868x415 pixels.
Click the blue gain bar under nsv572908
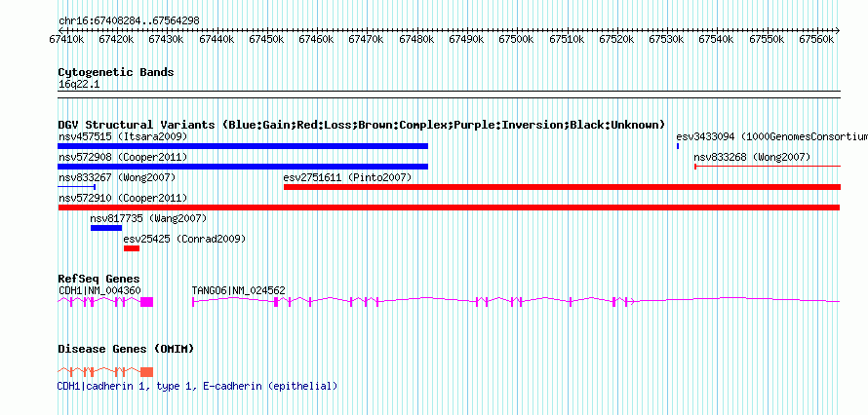pos(243,167)
